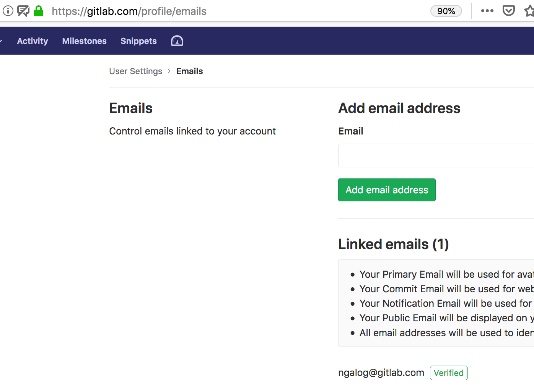Screen dimensions: 534x392
Task: Open Activity in the navigation bar
Action: [33, 41]
